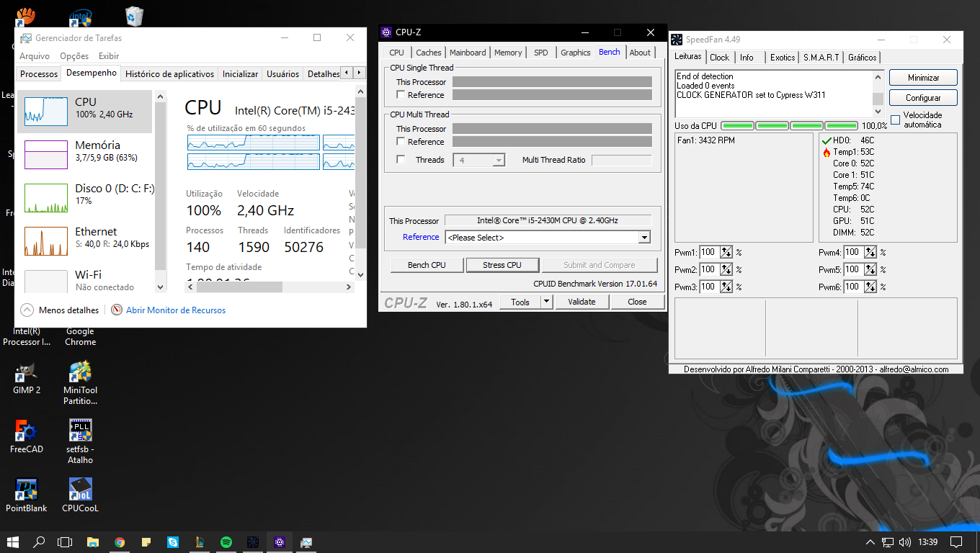Open the Action Center notification icon

pos(956,542)
